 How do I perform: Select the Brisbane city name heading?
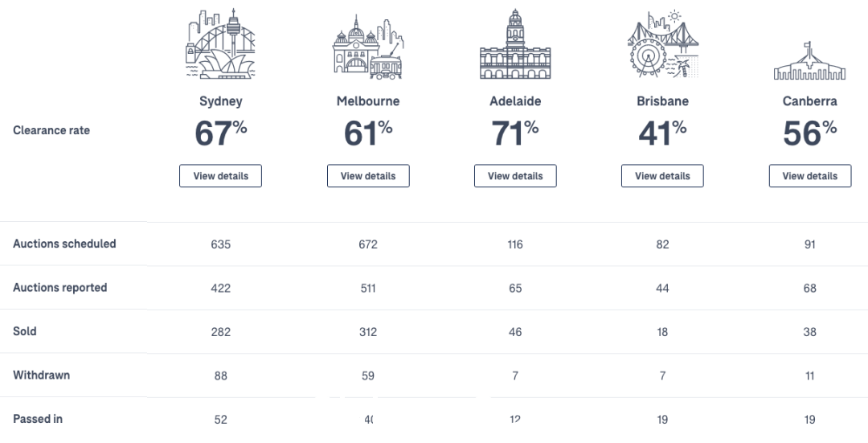click(662, 101)
